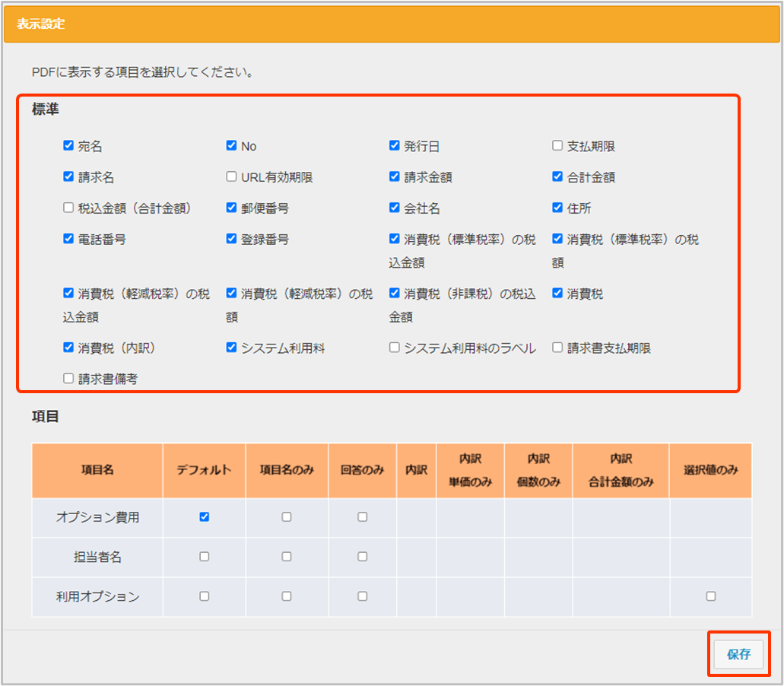Toggle the 消費税（内訳） checkbox
This screenshot has width=784, height=686.
(x=68, y=348)
